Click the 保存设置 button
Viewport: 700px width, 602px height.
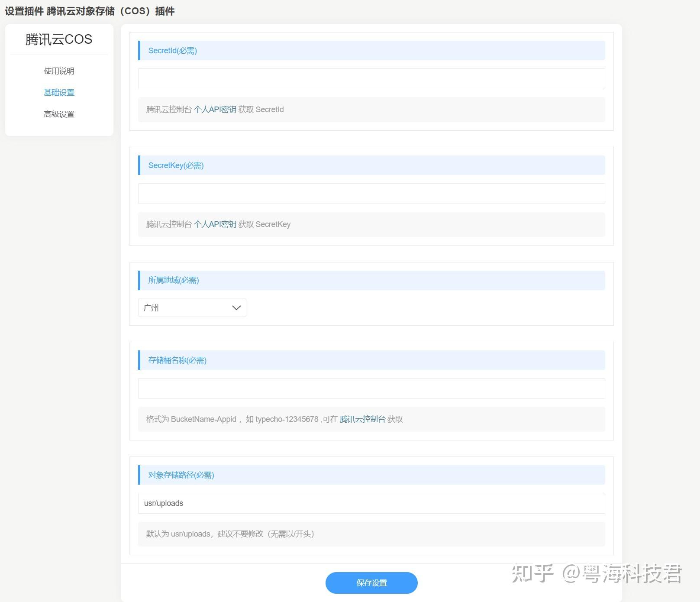[x=371, y=583]
